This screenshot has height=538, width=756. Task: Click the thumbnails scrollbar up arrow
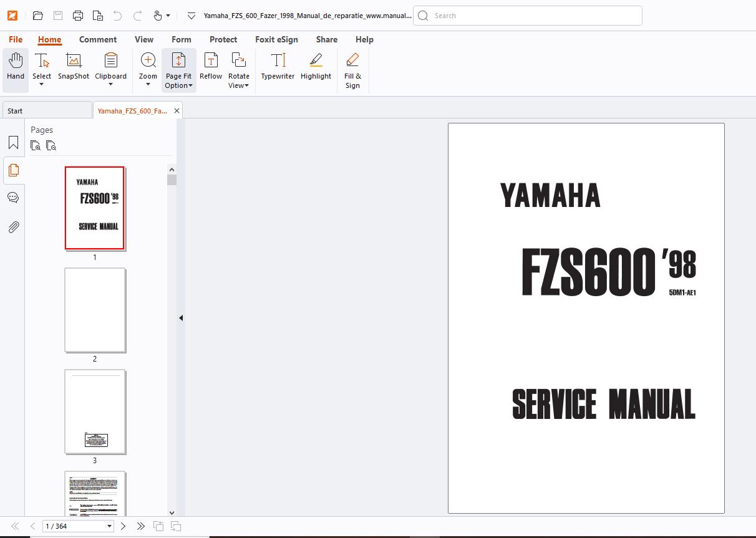click(172, 169)
